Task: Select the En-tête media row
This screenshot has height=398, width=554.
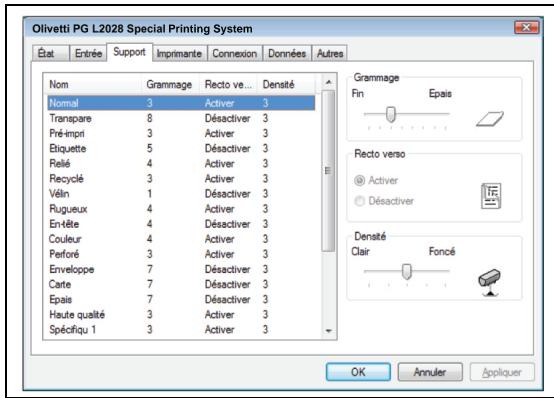Action: tap(181, 224)
